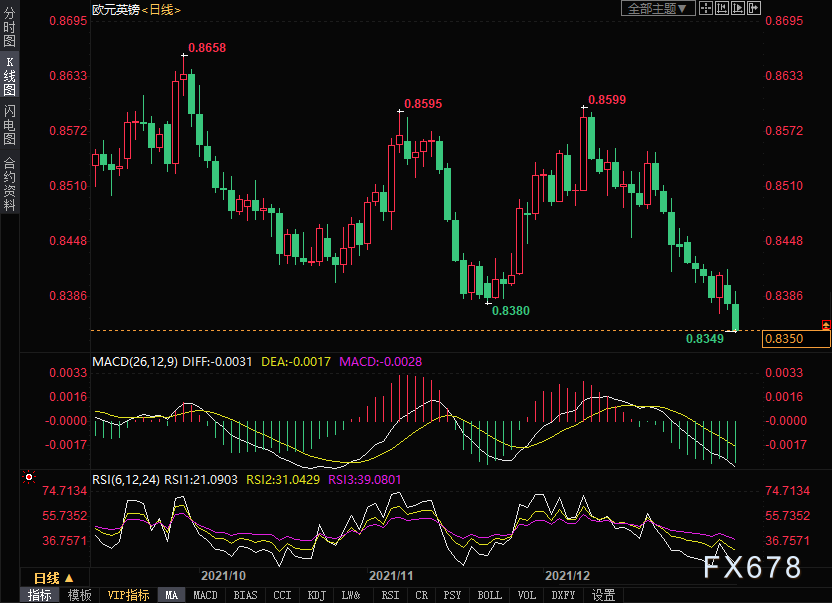
Task: Expand the 日线 period selector at bottom left
Action: (x=53, y=578)
